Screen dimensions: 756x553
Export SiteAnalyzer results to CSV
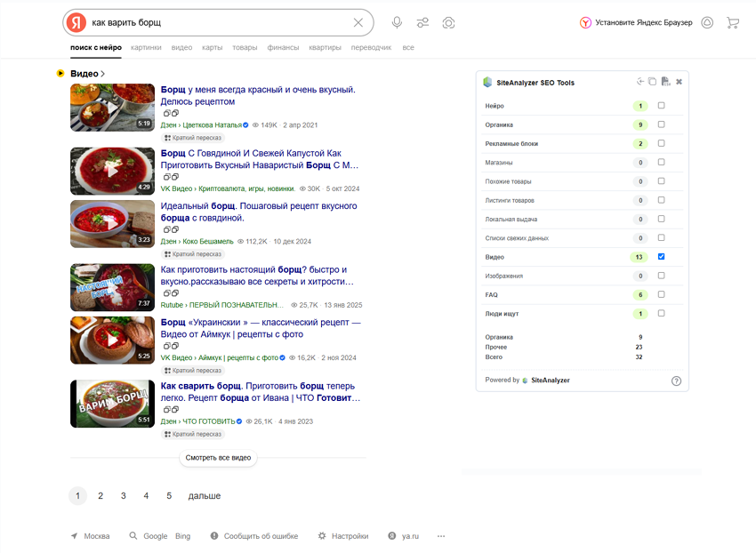pyautogui.click(x=665, y=82)
